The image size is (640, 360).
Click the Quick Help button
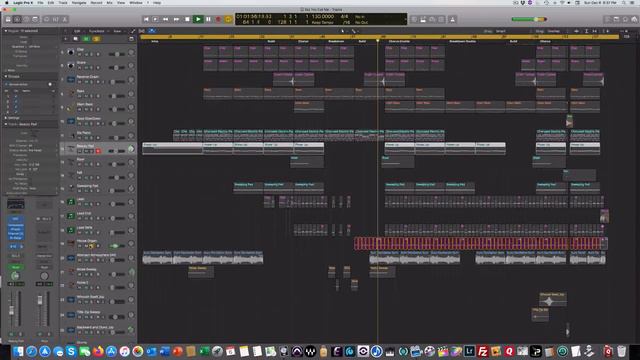(x=26, y=19)
